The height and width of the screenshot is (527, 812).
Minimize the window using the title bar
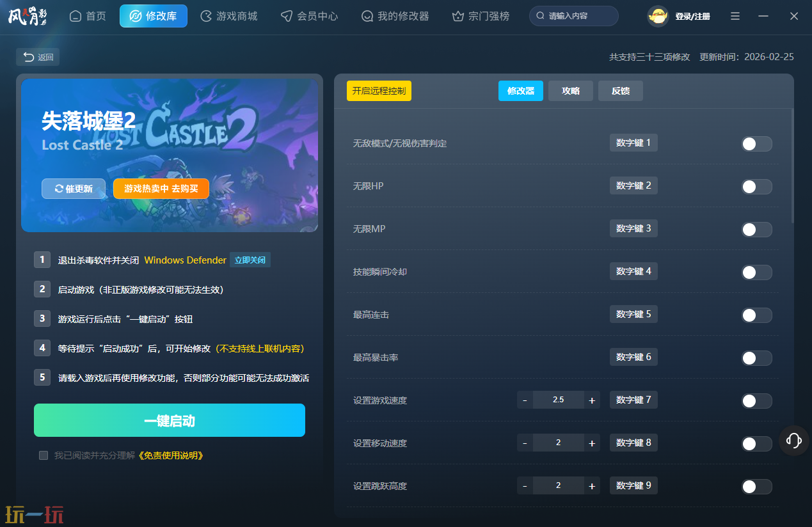click(763, 16)
